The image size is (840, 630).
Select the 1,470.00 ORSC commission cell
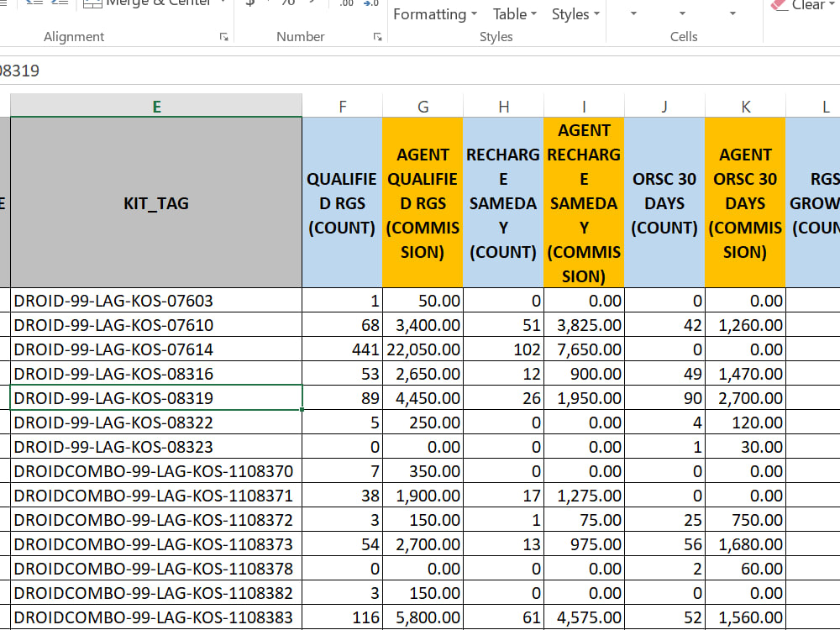click(745, 374)
